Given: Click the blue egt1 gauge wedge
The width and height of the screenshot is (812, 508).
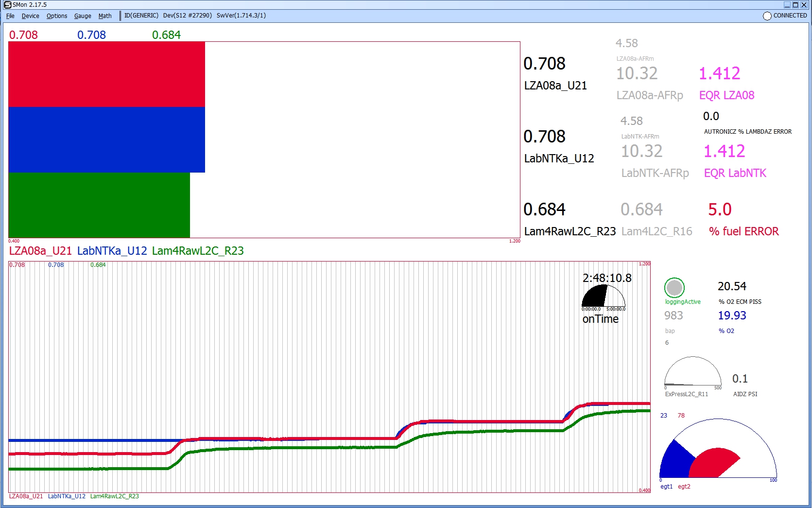Looking at the screenshot, I should [674, 459].
